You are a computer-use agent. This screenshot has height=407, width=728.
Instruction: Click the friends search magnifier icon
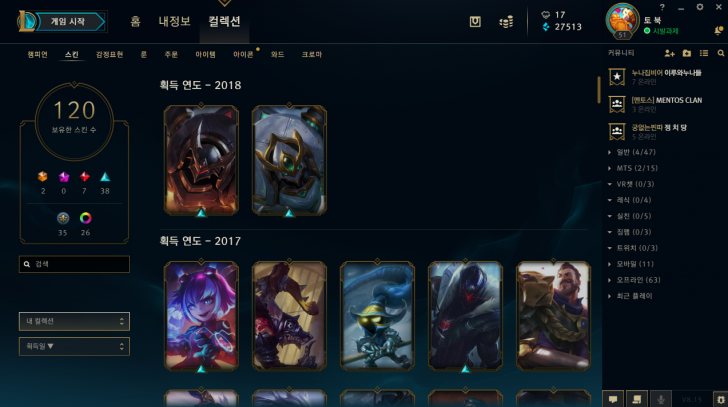[721, 53]
